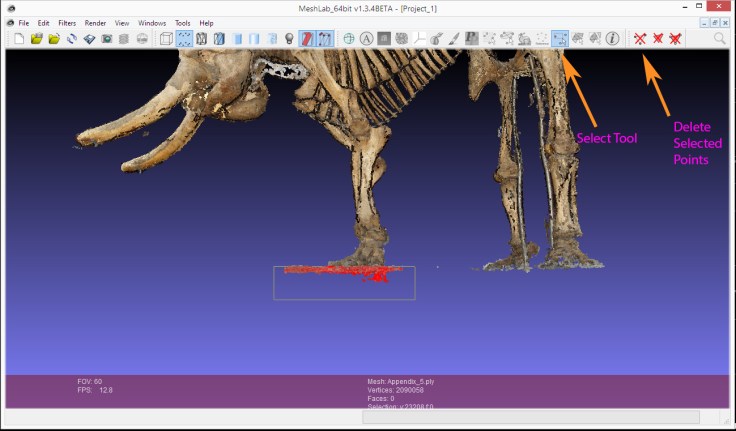Viewport: 736px width, 431px height.
Task: Click the Delete Selected Points icon
Action: tap(640, 39)
